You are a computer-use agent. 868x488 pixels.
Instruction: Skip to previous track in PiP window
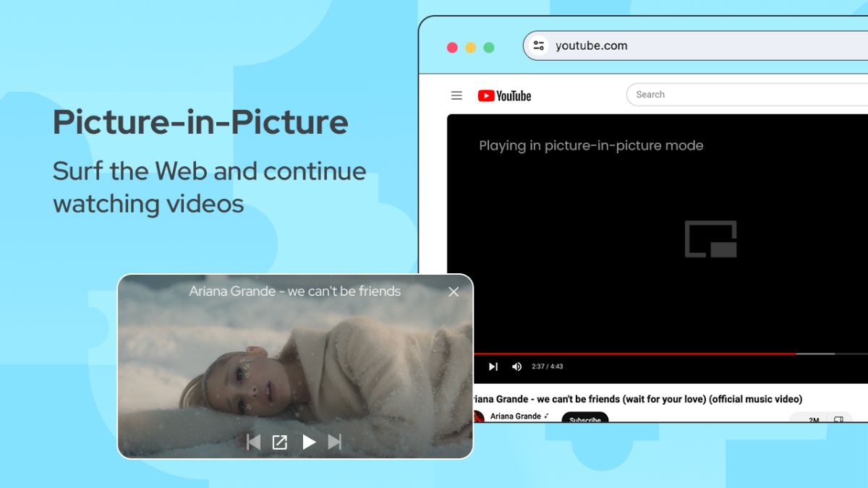click(253, 442)
